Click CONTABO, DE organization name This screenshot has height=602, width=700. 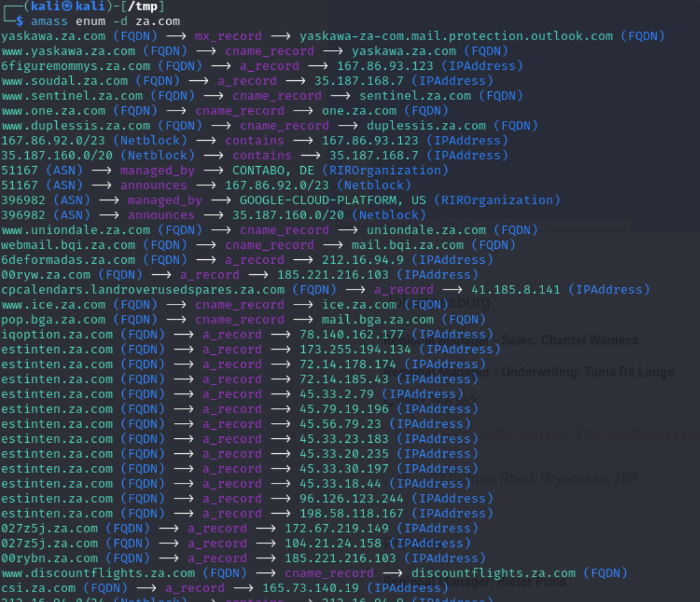point(277,170)
